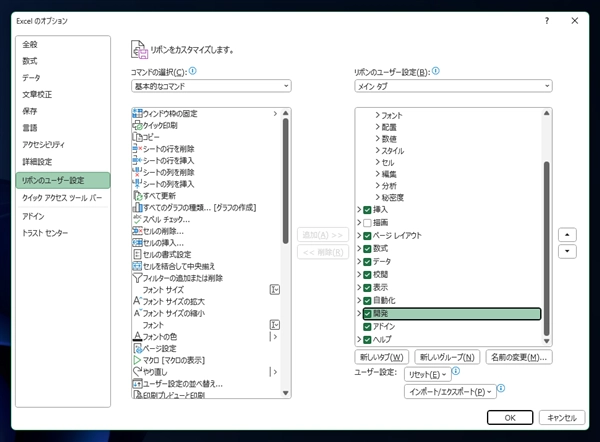600x442 pixels.
Task: Expand the フォント group
Action: tap(377, 115)
